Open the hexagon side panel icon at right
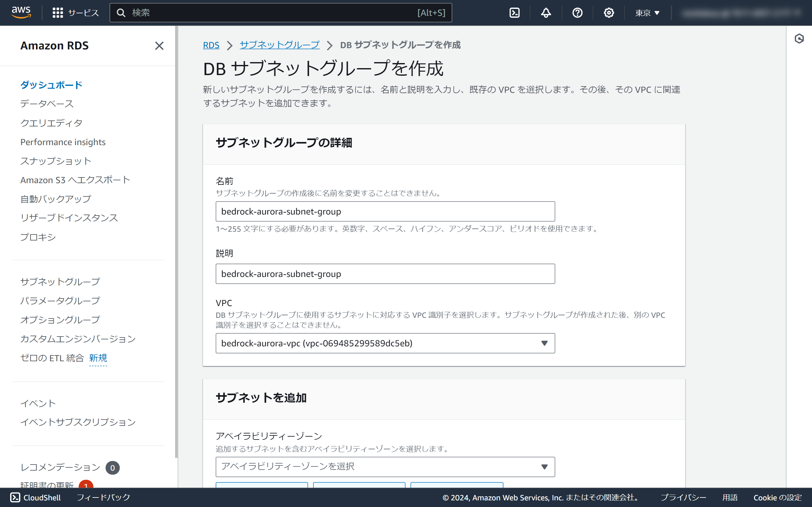The height and width of the screenshot is (507, 812). pos(799,39)
